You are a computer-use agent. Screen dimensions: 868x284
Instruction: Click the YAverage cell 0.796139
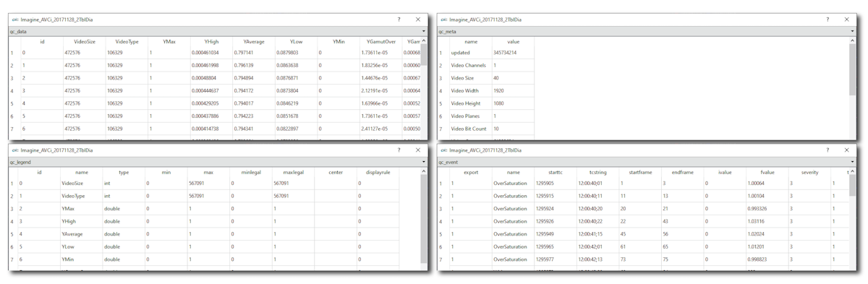point(254,66)
